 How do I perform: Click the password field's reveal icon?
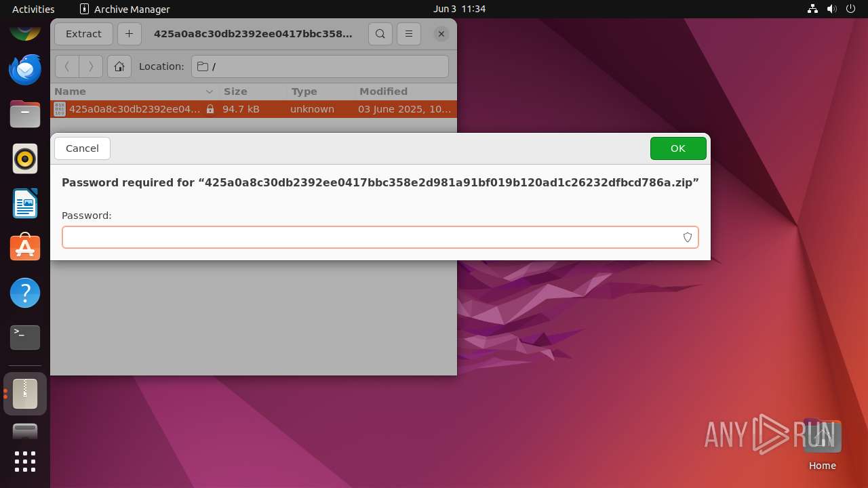687,237
